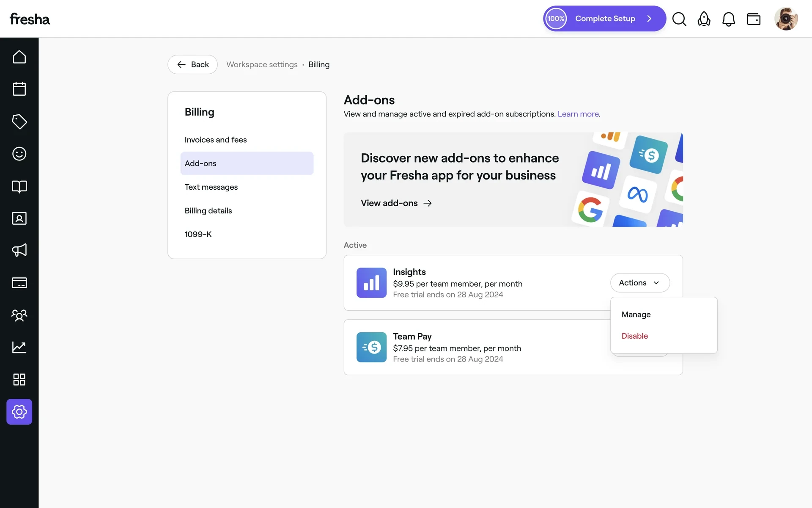Open the Catalog book icon in sidebar
The width and height of the screenshot is (812, 508).
pos(19,186)
